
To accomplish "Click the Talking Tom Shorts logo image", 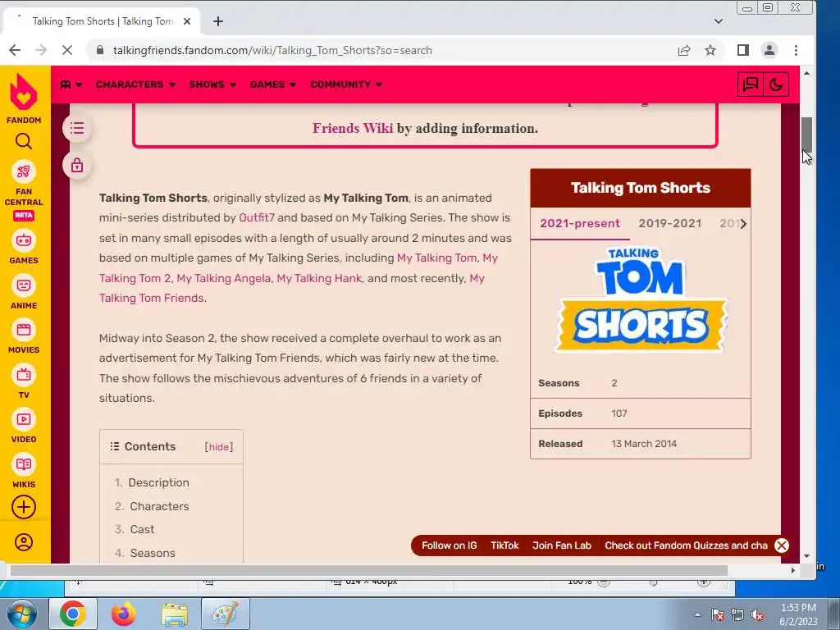I will click(641, 299).
